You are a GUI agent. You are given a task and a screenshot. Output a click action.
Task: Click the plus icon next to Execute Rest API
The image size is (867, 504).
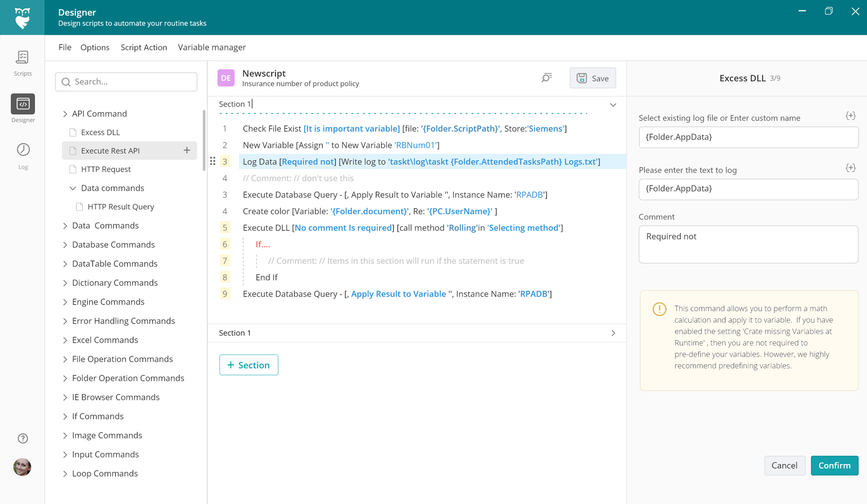[186, 151]
